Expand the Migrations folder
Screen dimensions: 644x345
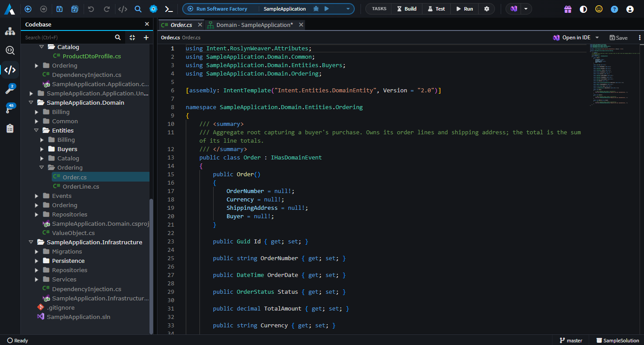(36, 251)
